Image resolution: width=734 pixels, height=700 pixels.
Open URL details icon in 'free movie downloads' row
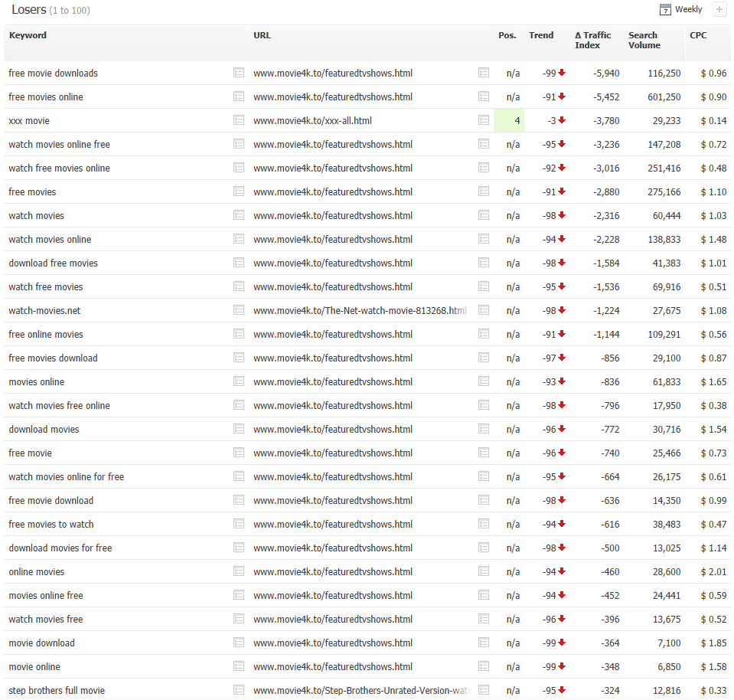click(484, 73)
